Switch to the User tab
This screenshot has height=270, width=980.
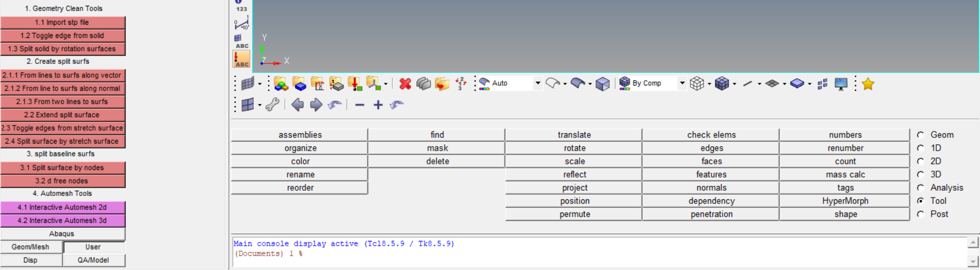pos(93,247)
